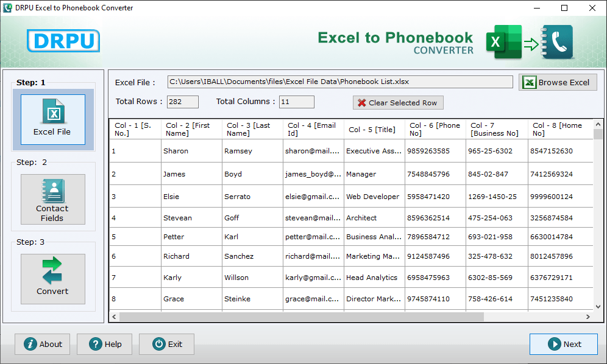Click the vertical scrollbar up arrow
Screen dimensions: 607x364
pos(598,124)
